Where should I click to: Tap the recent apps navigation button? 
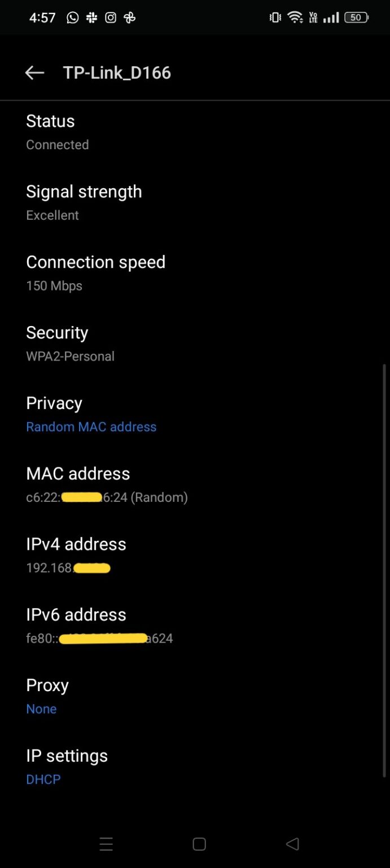pos(106,844)
